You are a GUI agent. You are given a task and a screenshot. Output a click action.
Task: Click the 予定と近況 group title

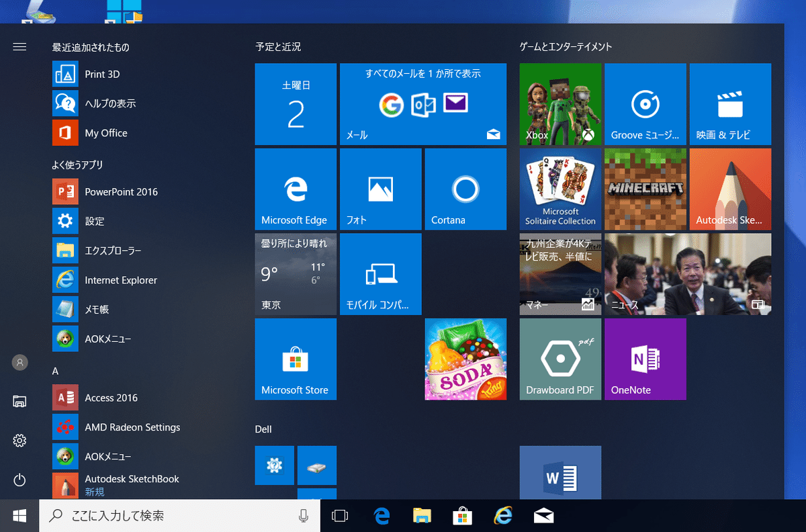pos(278,47)
